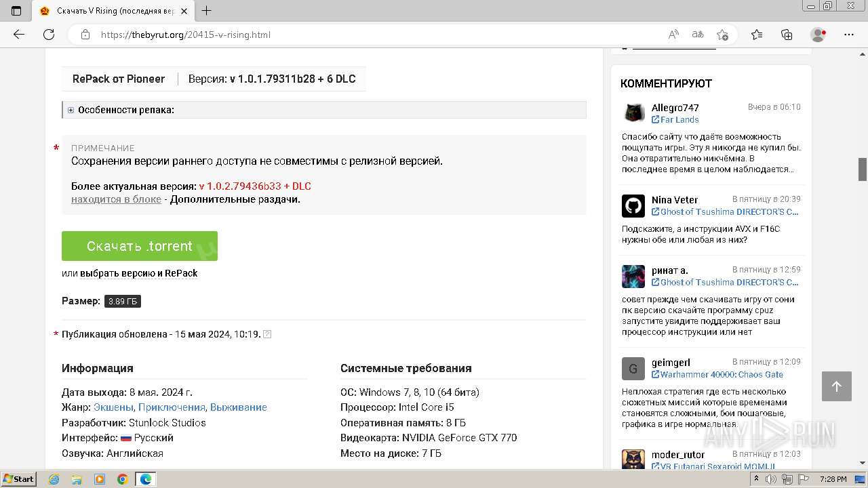Open the Приключения genre link
This screenshot has width=868, height=488.
(x=172, y=407)
